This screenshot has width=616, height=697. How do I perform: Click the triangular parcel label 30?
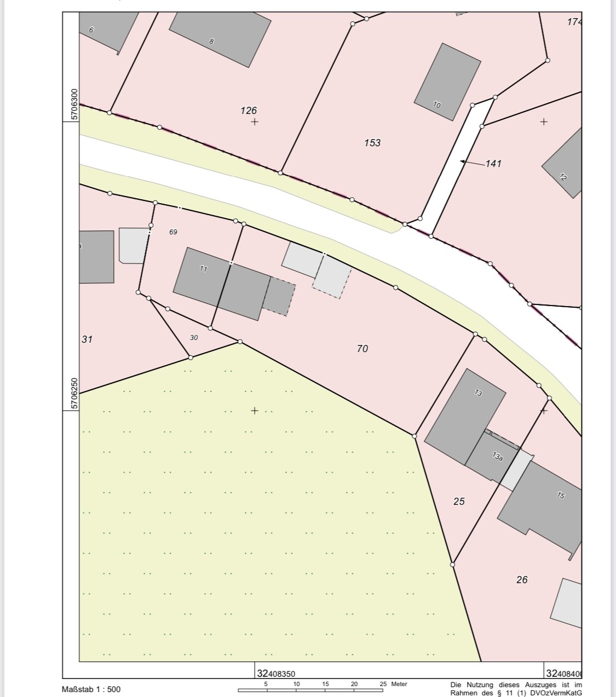pyautogui.click(x=194, y=338)
